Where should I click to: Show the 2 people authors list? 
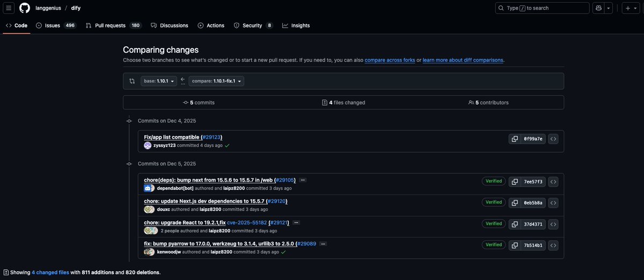coord(170,231)
